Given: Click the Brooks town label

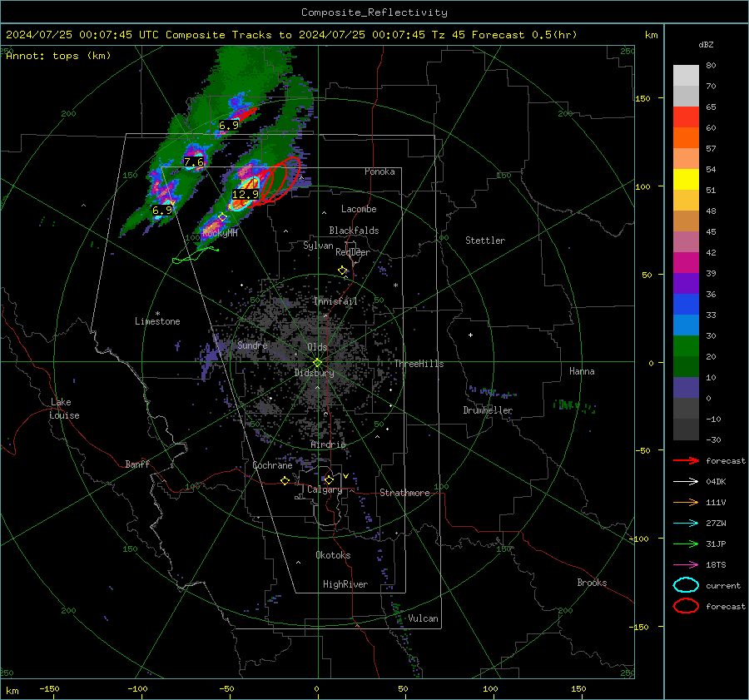Looking at the screenshot, I should pos(592,583).
